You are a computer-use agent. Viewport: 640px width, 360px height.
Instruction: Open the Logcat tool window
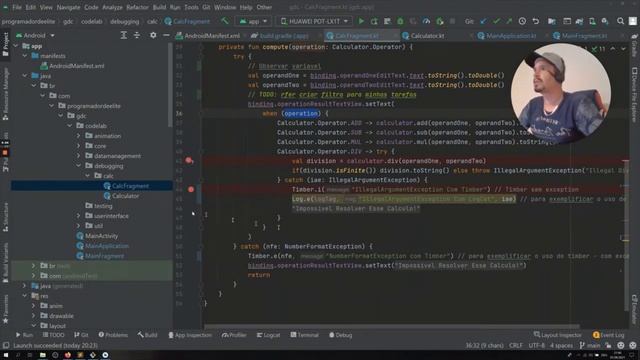pyautogui.click(x=268, y=335)
